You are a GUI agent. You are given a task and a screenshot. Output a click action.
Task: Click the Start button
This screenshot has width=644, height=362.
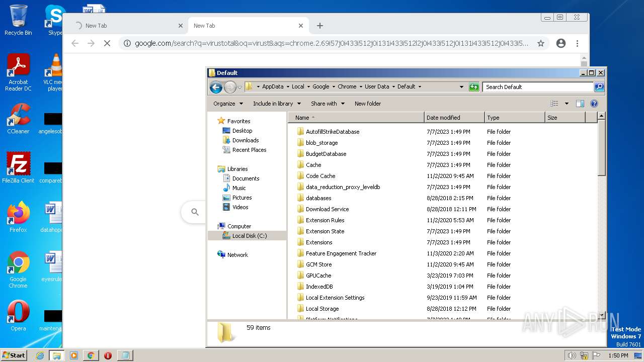point(14,355)
